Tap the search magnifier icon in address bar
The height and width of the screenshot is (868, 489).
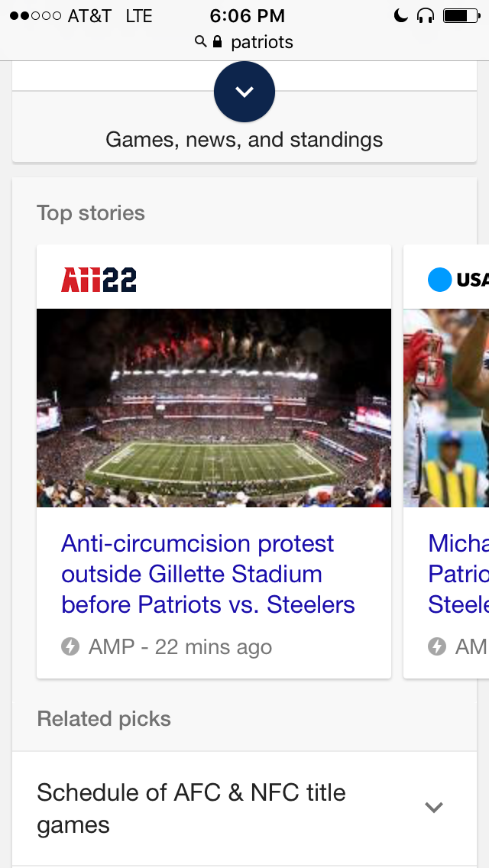(201, 41)
